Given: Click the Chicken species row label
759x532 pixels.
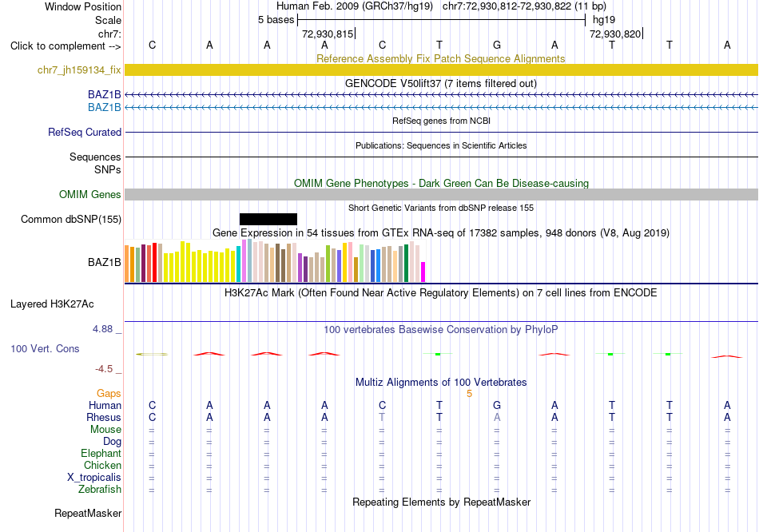Looking at the screenshot, I should coord(102,465).
